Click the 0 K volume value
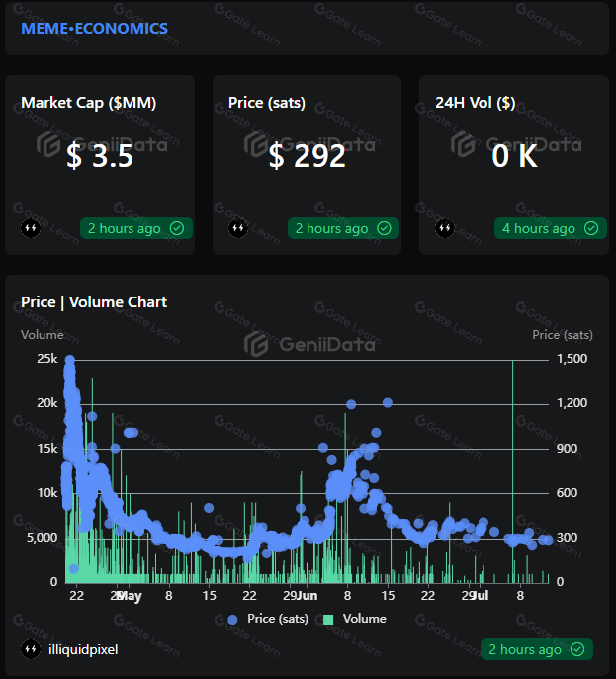The width and height of the screenshot is (616, 679). pyautogui.click(x=514, y=156)
